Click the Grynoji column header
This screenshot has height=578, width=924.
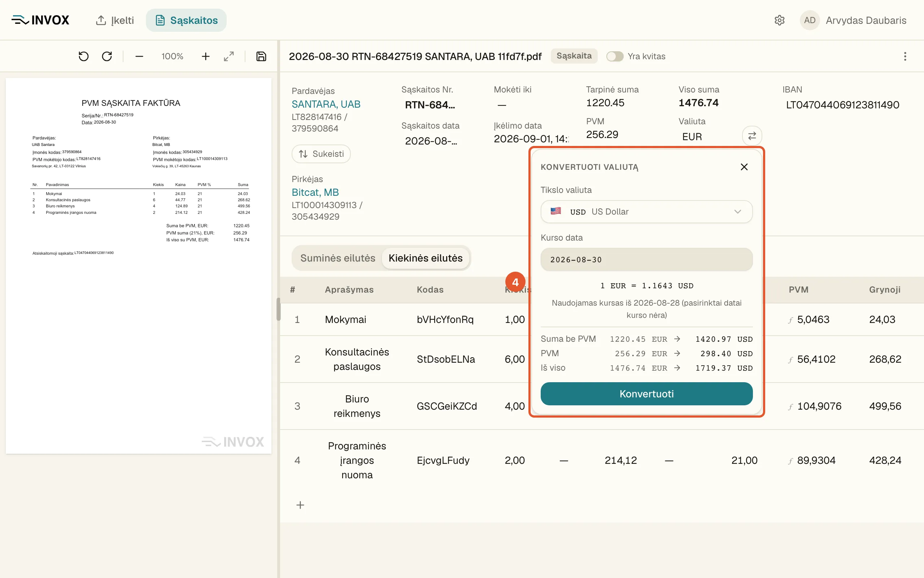pyautogui.click(x=885, y=290)
